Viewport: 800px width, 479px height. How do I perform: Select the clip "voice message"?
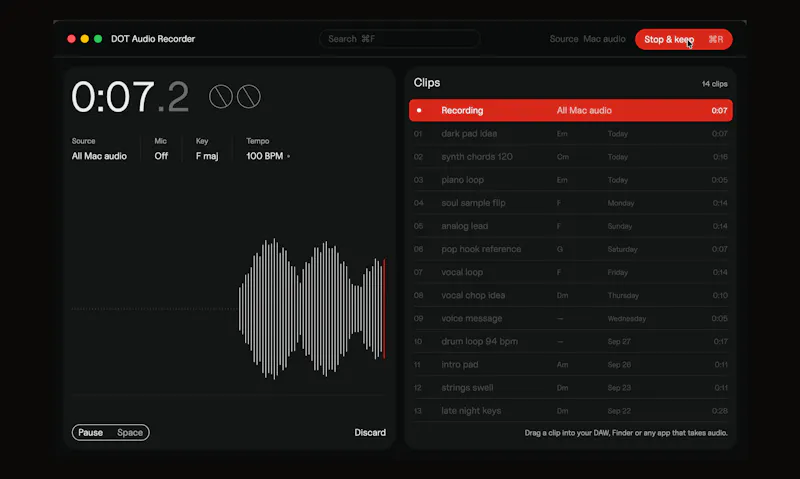[x=570, y=318]
